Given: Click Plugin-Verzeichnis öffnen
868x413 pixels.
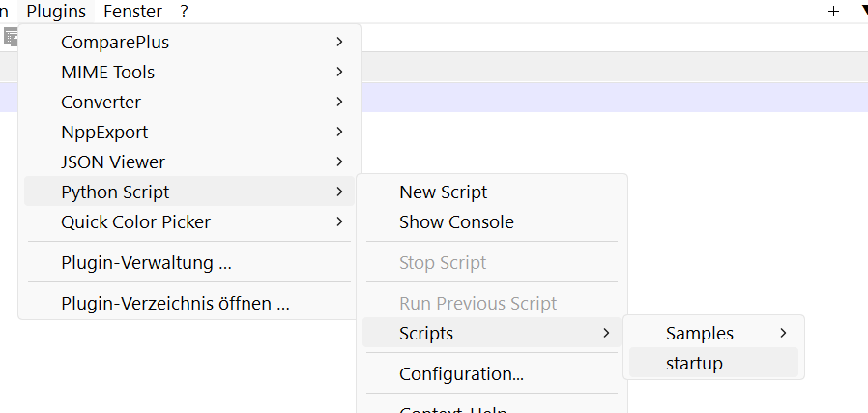Looking at the screenshot, I should 175,304.
